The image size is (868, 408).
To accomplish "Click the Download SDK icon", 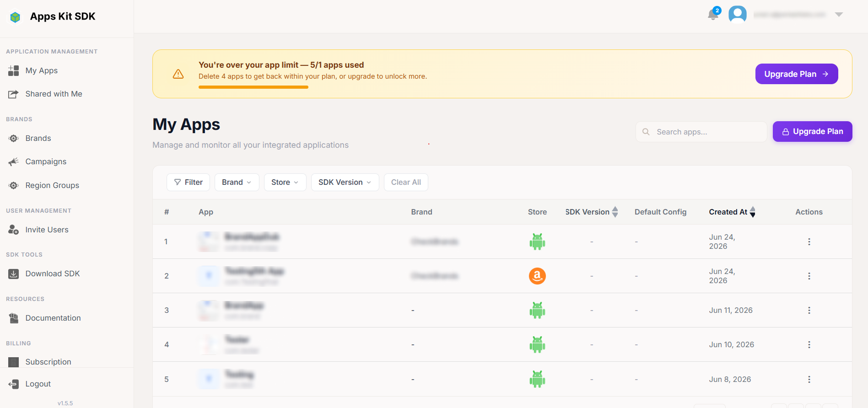I will click(x=14, y=274).
